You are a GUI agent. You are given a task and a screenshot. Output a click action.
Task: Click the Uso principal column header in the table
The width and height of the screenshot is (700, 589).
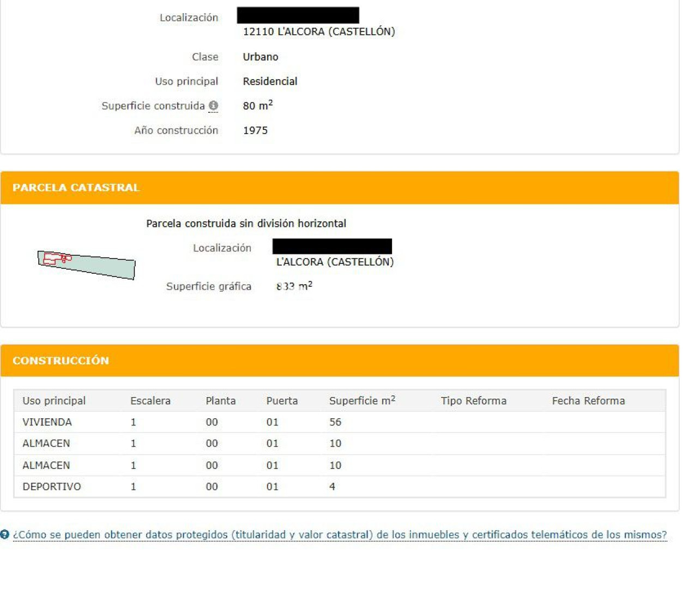tap(54, 401)
